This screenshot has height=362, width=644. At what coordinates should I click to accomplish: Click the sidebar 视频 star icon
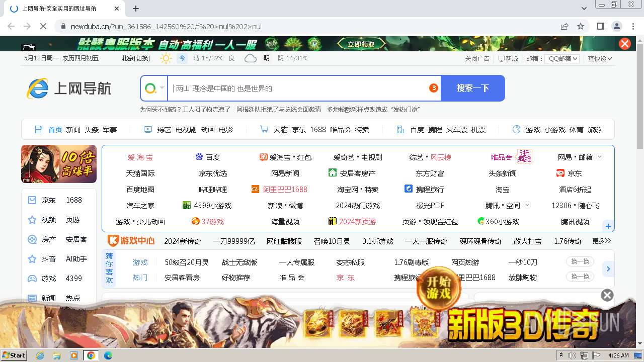click(x=32, y=220)
